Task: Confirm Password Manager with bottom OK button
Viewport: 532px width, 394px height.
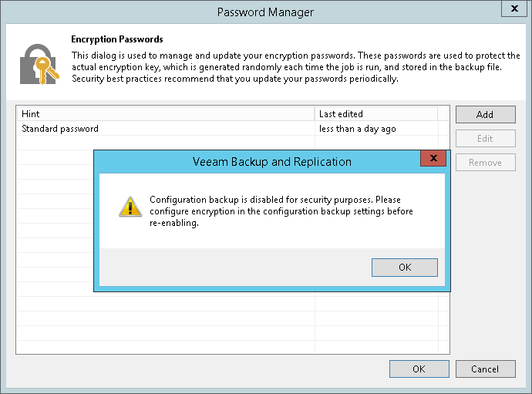Action: point(419,369)
